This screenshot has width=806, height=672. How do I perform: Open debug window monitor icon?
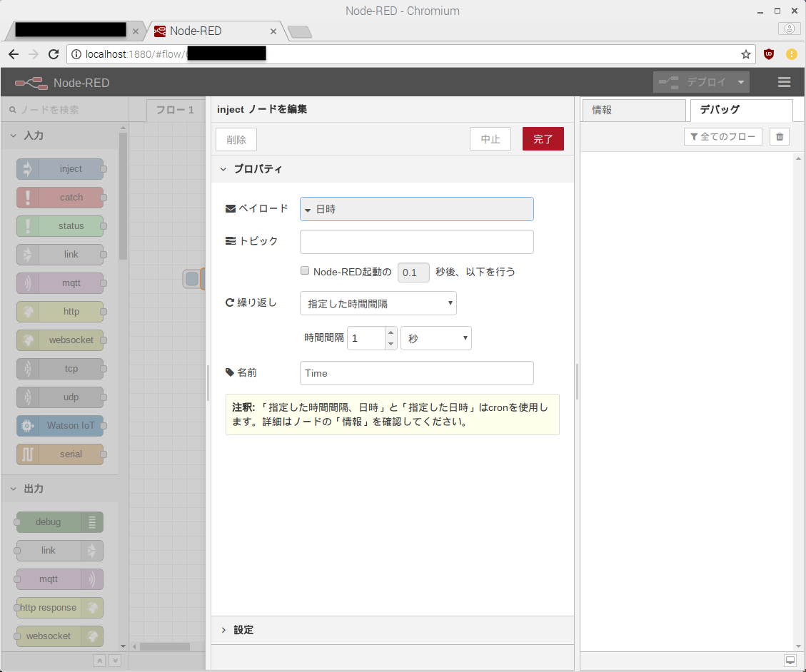coord(790,660)
